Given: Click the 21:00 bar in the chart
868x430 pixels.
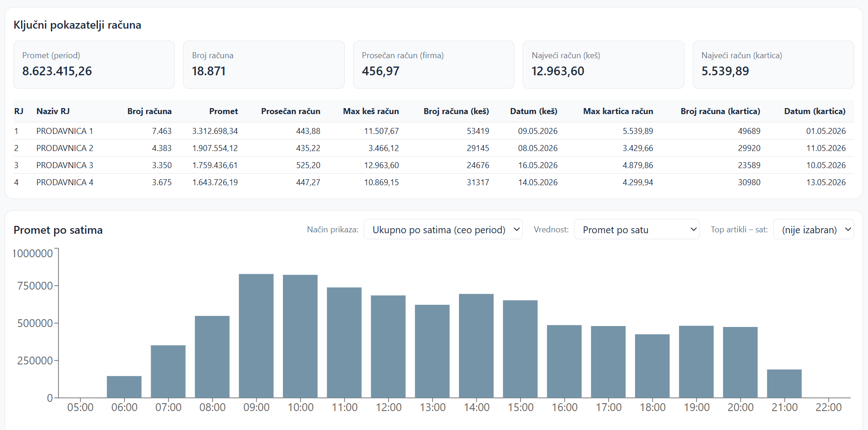Looking at the screenshot, I should (784, 383).
